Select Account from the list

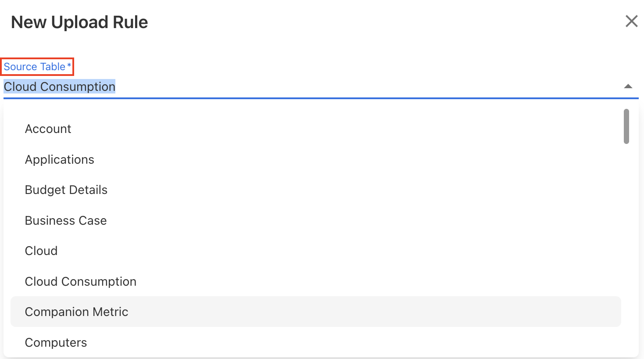[48, 129]
